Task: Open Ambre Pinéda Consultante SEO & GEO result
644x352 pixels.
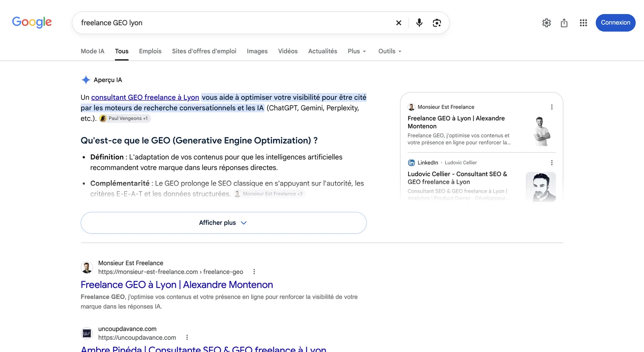Action: coord(203,349)
